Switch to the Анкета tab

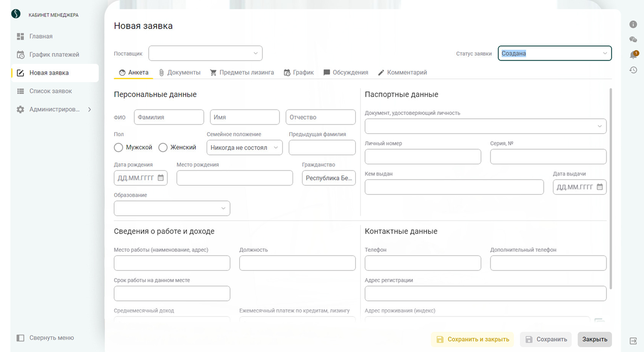click(134, 72)
